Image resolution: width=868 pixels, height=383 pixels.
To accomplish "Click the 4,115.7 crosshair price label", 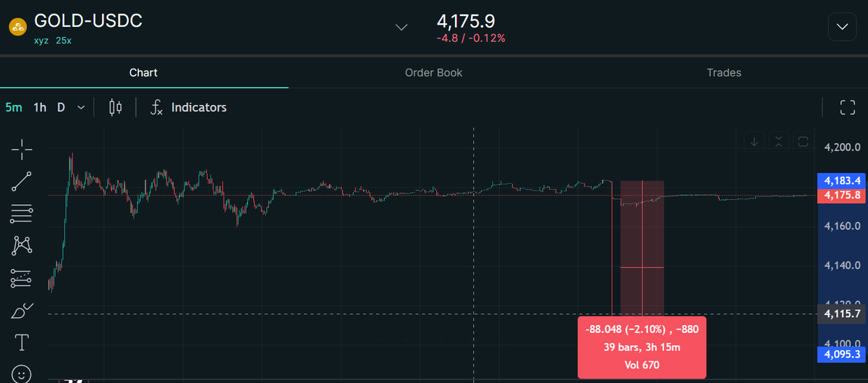I will point(841,313).
